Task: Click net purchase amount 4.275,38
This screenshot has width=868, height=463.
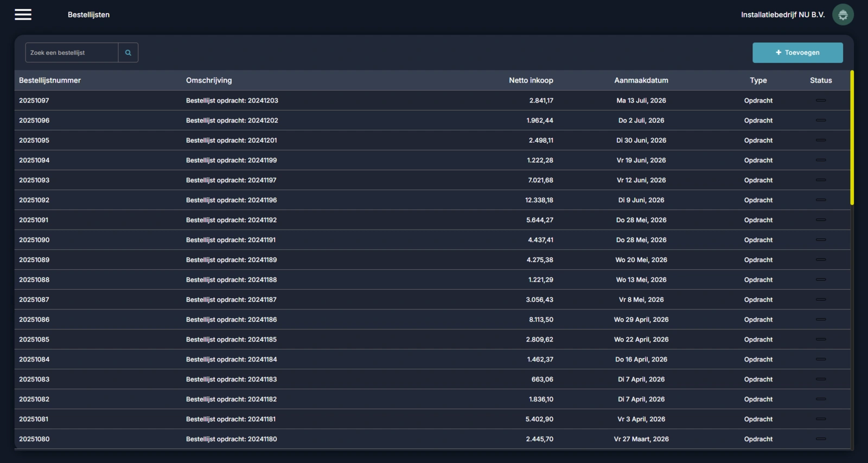Action: [x=540, y=259]
